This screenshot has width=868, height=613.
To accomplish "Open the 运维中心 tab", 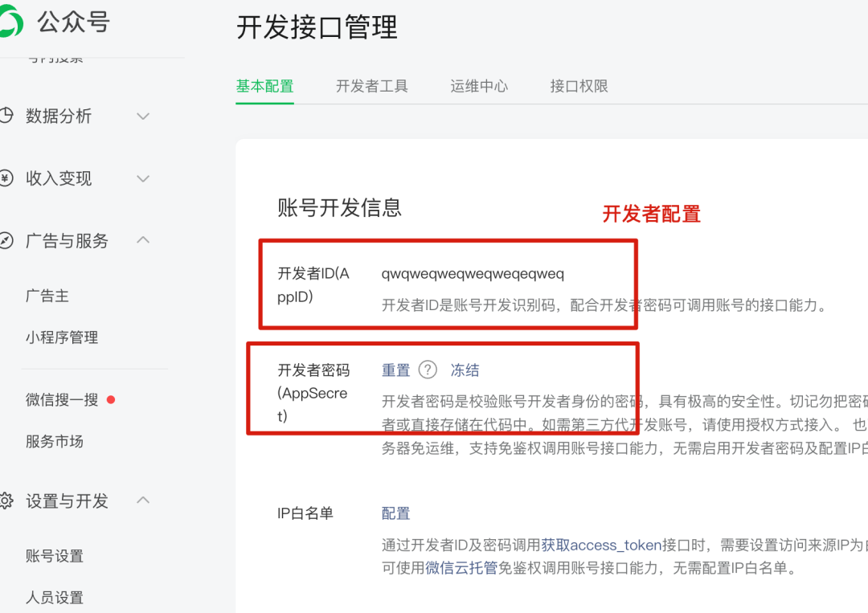I will click(x=479, y=86).
